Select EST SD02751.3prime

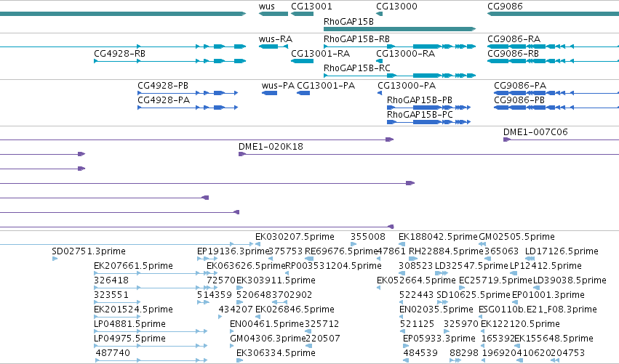pos(89,251)
